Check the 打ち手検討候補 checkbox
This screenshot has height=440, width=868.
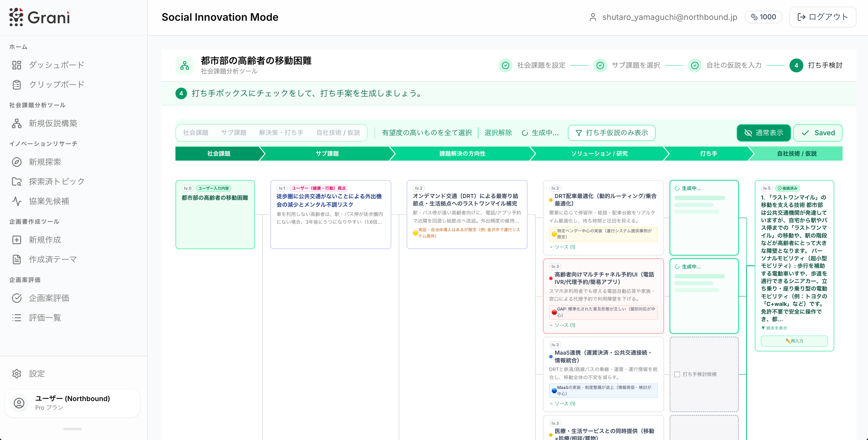click(677, 374)
